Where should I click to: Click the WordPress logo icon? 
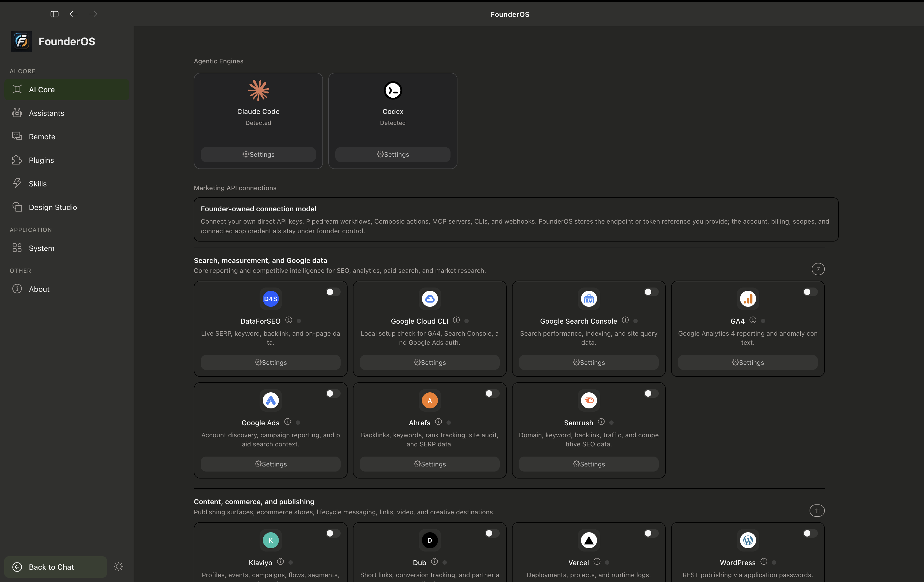(748, 540)
